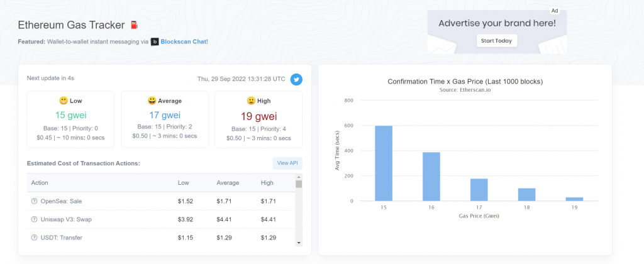The image size is (644, 264).
Task: Click the Thu, 29 Sep 2022 timestamp
Action: click(241, 79)
